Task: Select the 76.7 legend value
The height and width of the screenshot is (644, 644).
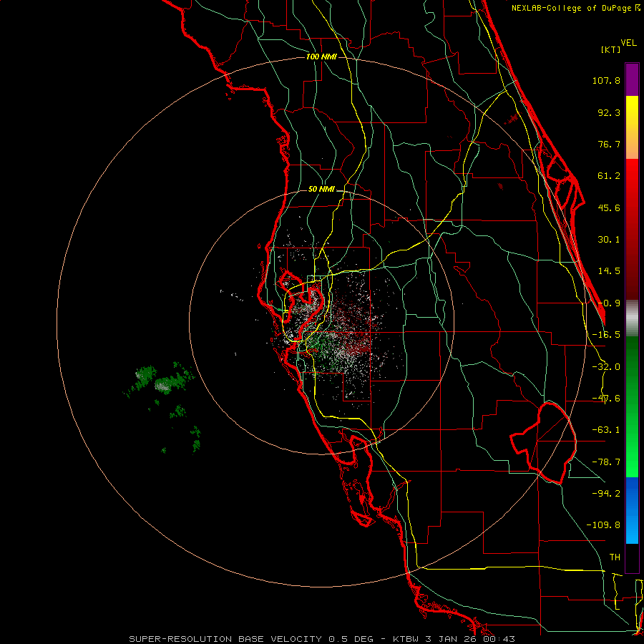Action: pyautogui.click(x=609, y=144)
